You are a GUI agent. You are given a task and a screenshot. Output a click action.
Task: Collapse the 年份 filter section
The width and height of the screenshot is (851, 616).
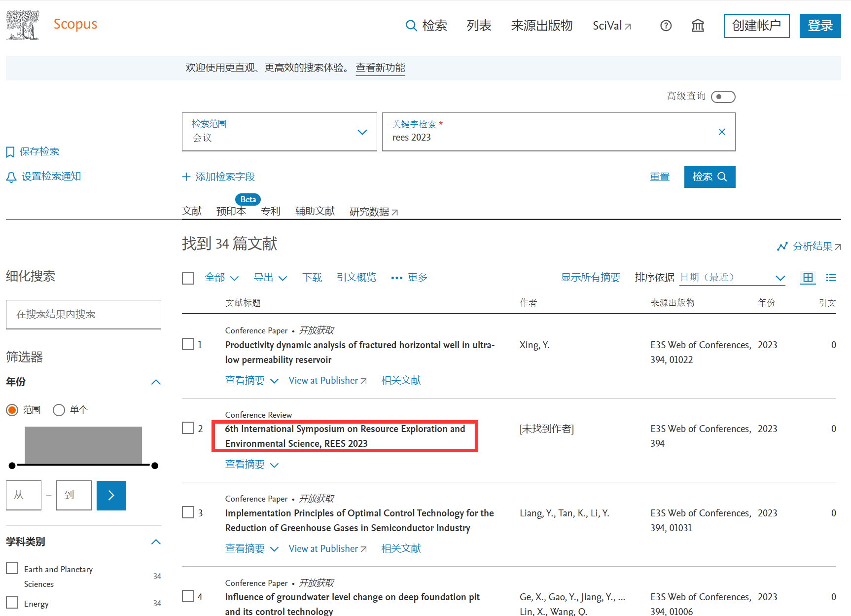point(156,382)
